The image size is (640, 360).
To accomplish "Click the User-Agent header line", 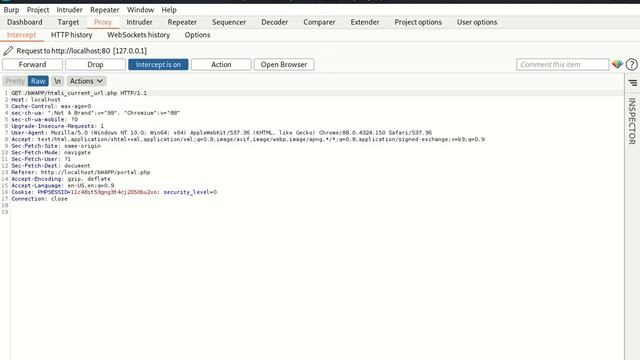I will [221, 133].
